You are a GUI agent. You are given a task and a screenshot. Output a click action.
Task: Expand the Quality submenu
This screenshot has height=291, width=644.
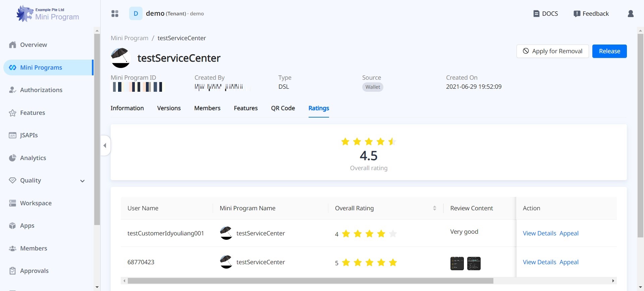click(x=82, y=181)
